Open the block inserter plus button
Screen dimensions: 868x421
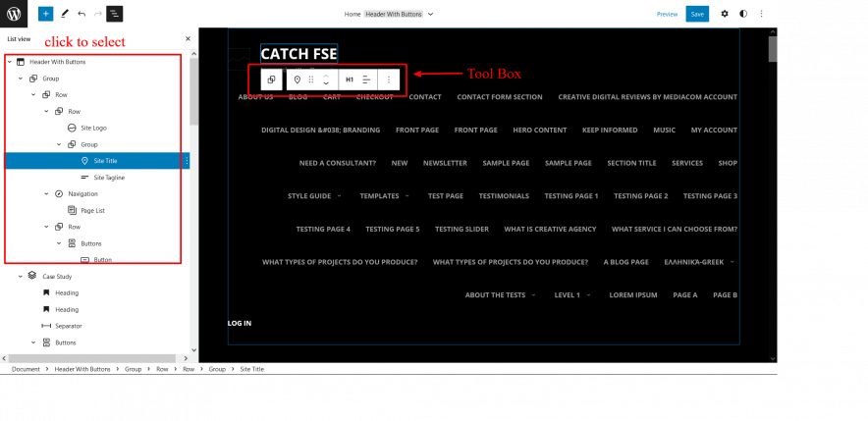click(45, 14)
